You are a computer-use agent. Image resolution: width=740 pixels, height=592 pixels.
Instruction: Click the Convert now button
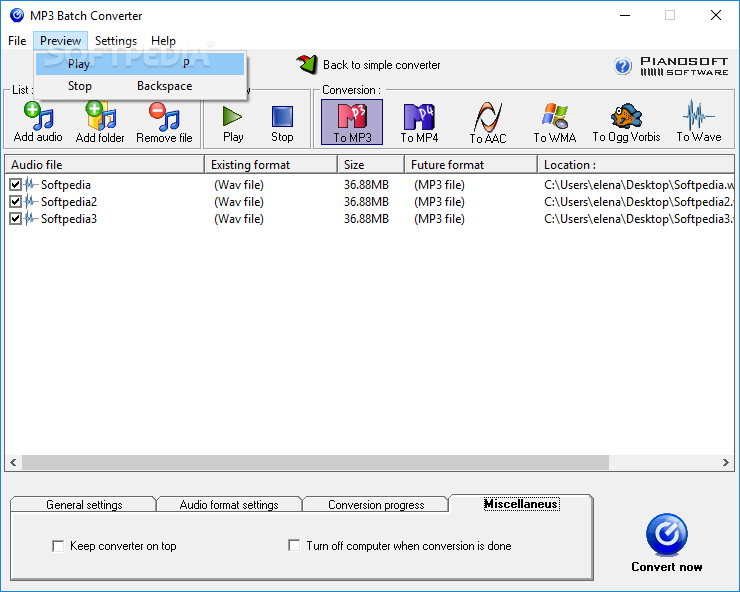[666, 543]
